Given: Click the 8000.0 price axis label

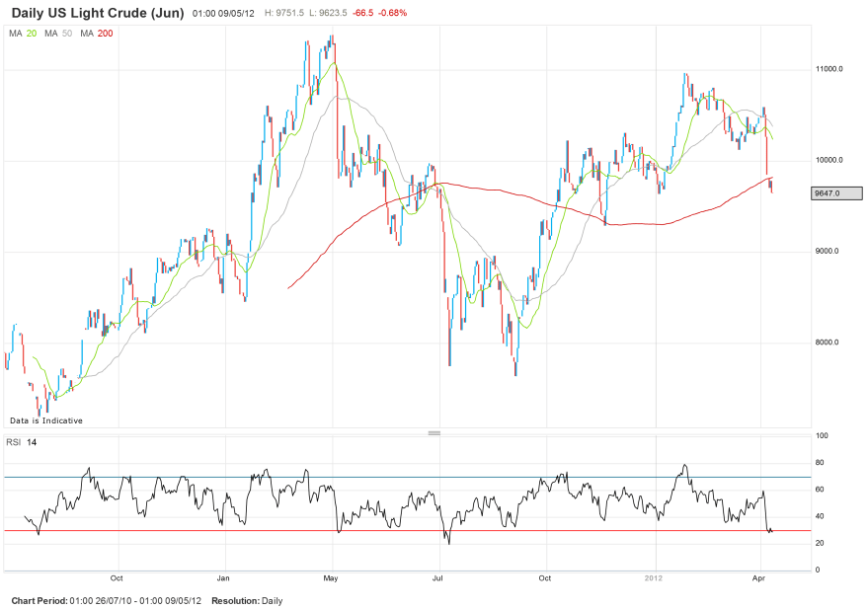Looking at the screenshot, I should (828, 343).
